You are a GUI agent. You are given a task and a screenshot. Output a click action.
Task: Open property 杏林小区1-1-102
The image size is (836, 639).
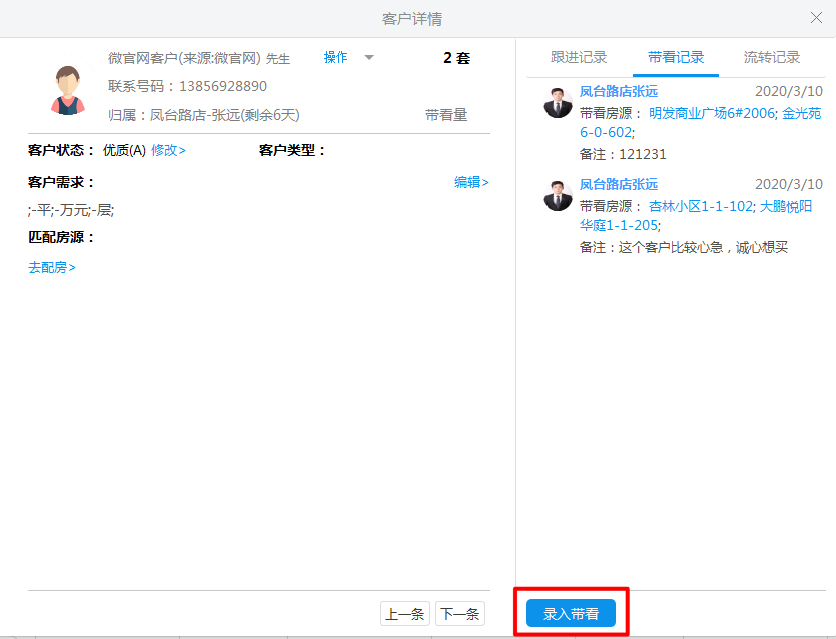tap(701, 206)
